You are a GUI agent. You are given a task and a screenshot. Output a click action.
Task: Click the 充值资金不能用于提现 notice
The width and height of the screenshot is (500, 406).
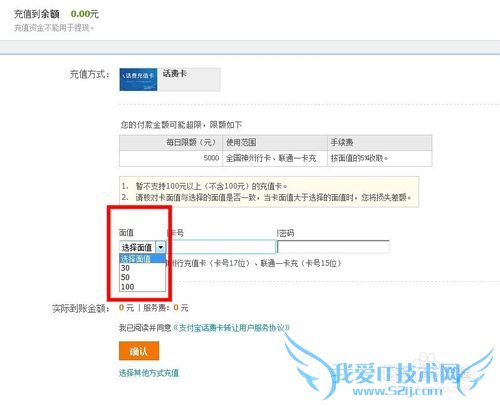[54, 28]
